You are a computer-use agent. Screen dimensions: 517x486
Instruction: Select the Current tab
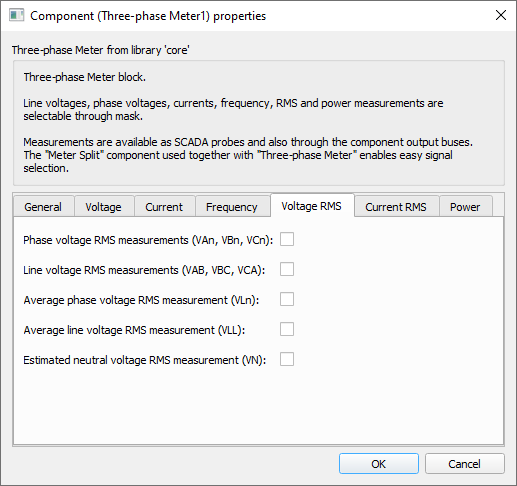pyautogui.click(x=164, y=207)
